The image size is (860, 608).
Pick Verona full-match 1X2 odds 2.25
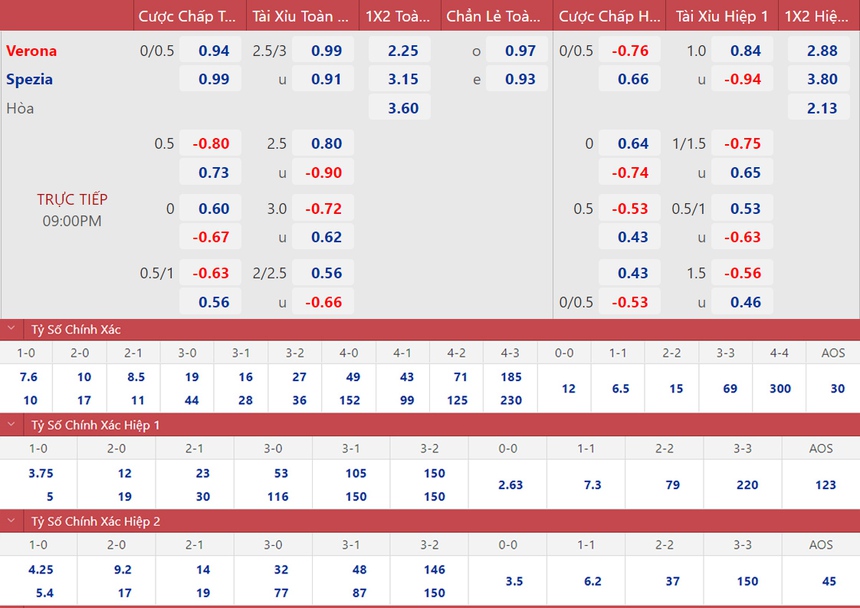(x=403, y=51)
